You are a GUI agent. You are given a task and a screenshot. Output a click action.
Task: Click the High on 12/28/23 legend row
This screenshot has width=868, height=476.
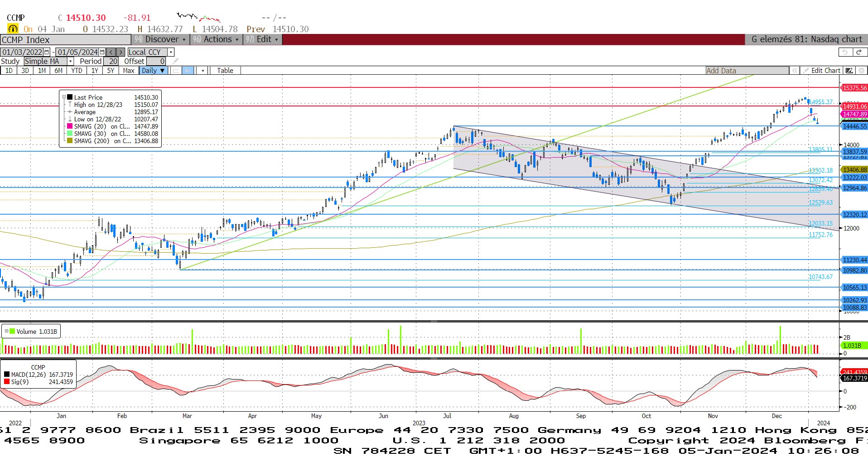click(x=113, y=104)
